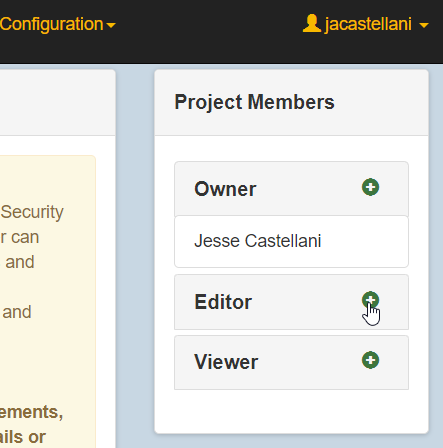
Task: Click the word Security in the notice
Action: [32, 212]
